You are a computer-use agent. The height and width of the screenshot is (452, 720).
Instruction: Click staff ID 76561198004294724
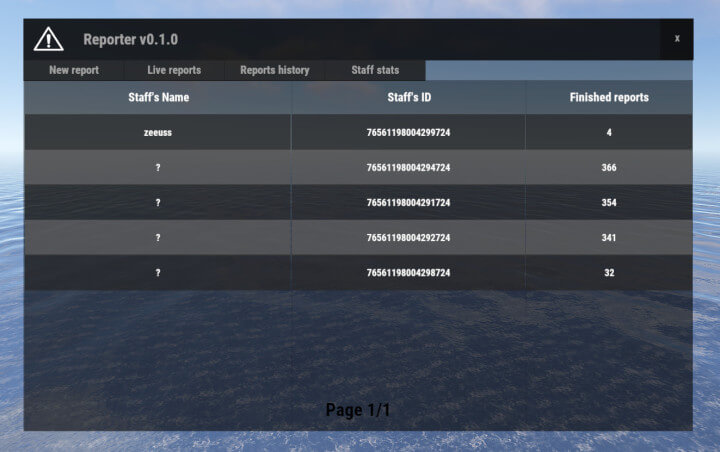coord(408,167)
